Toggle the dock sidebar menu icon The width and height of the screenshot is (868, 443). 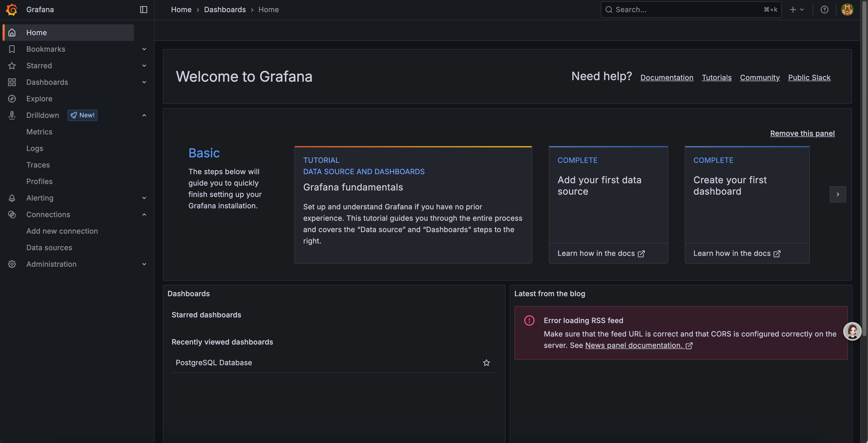click(143, 9)
